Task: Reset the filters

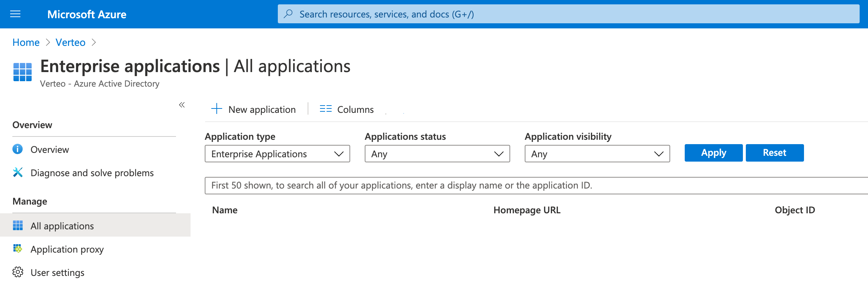Action: (x=775, y=153)
